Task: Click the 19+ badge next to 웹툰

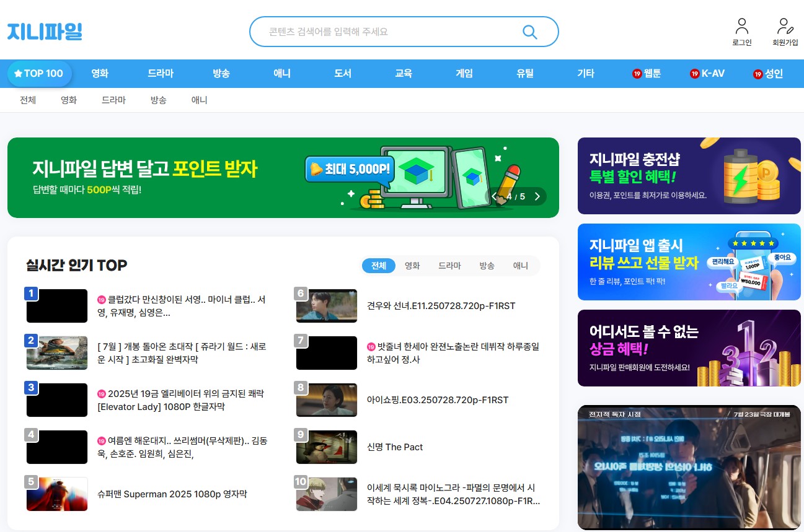Action: point(637,73)
